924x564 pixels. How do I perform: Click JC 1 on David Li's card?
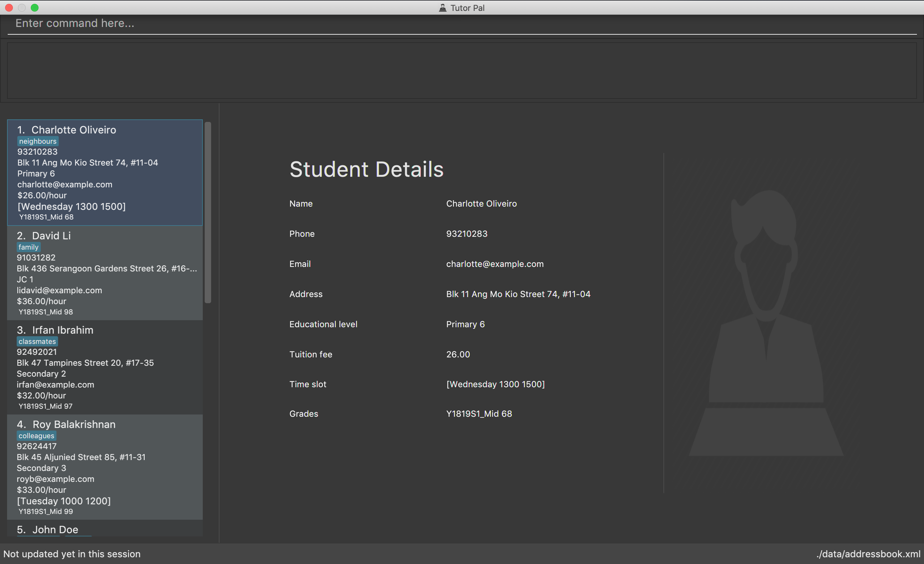(x=25, y=279)
